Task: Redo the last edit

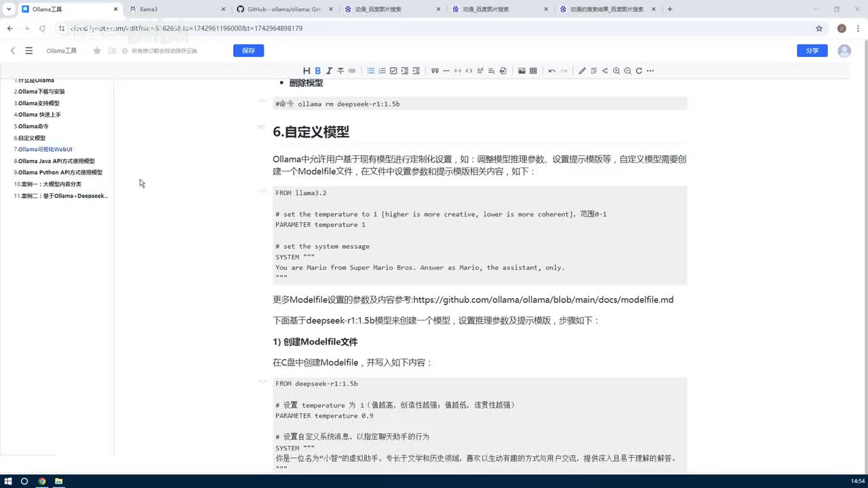Action: click(x=563, y=70)
